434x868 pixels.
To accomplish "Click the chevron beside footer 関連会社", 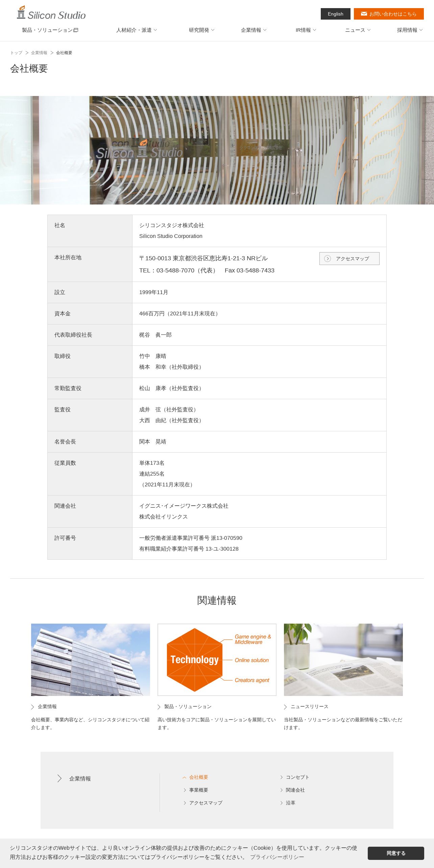I will [x=282, y=790].
